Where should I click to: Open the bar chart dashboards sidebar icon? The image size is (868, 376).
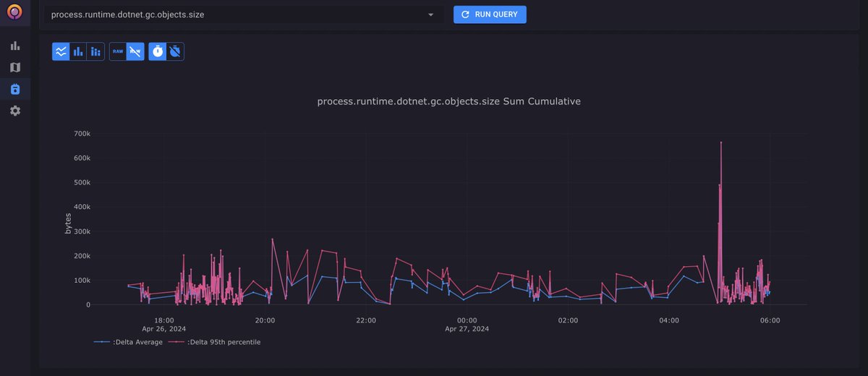[15, 46]
